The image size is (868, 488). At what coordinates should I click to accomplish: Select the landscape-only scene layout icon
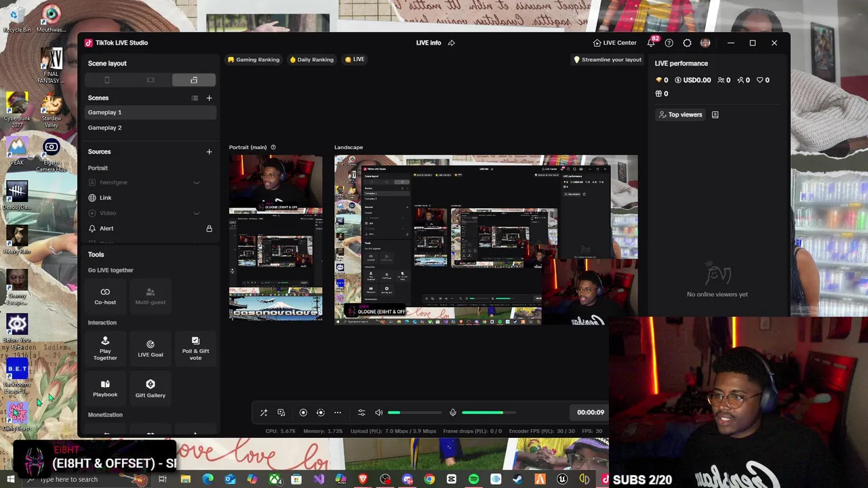click(x=151, y=80)
